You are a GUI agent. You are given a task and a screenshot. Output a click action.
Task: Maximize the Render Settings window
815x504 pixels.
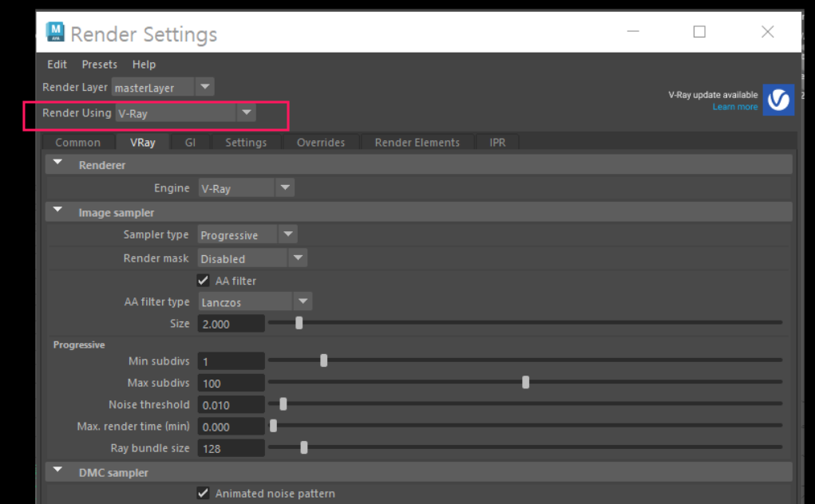click(699, 32)
